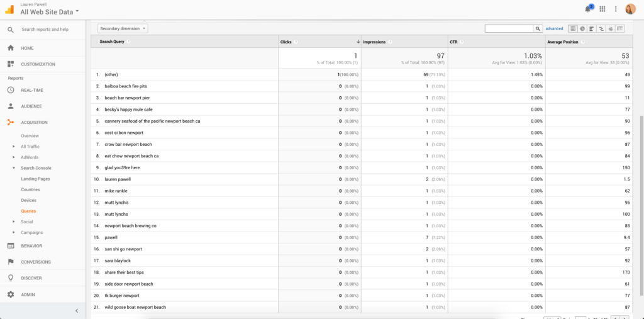The image size is (644, 319).
Task: Collapse the sidebar with the chevron
Action: [77, 311]
